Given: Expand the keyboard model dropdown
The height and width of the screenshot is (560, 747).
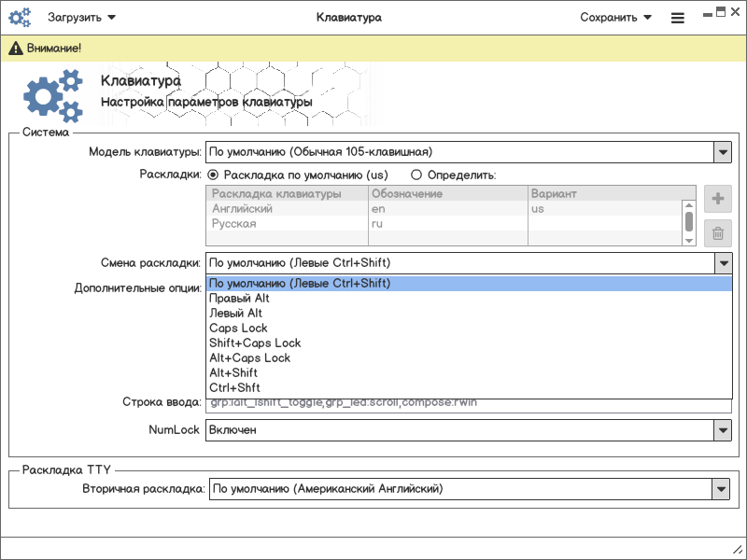Looking at the screenshot, I should pyautogui.click(x=722, y=152).
